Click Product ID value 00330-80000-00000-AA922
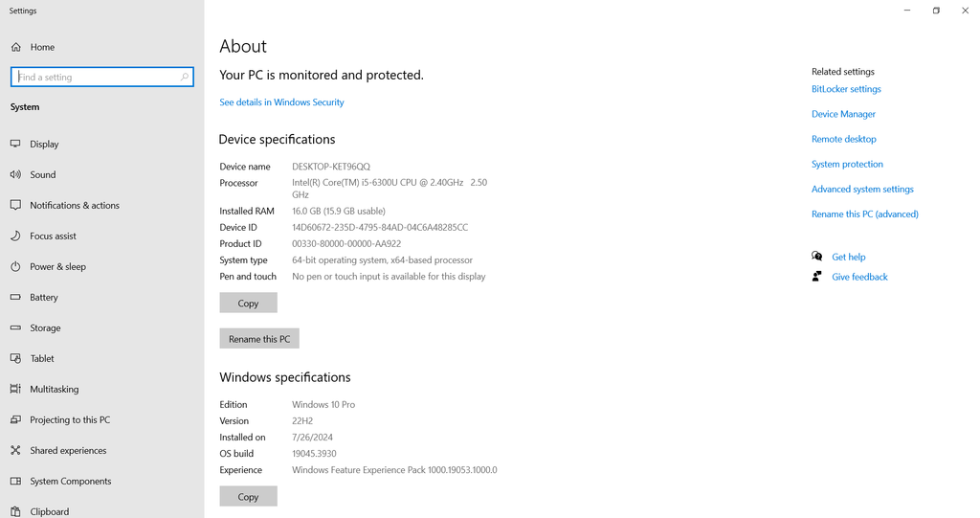Screen dimensions: 980x518 346,243
